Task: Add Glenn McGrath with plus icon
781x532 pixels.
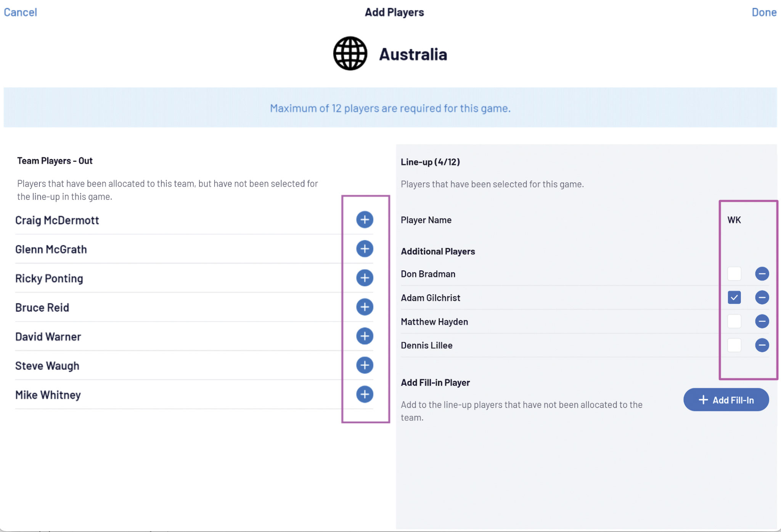Action: [x=365, y=249]
